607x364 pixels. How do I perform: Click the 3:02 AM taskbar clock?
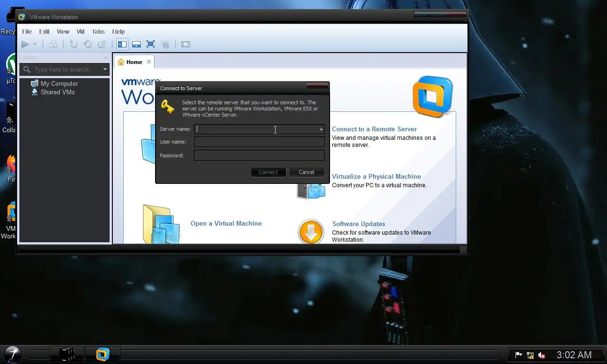[x=574, y=355]
